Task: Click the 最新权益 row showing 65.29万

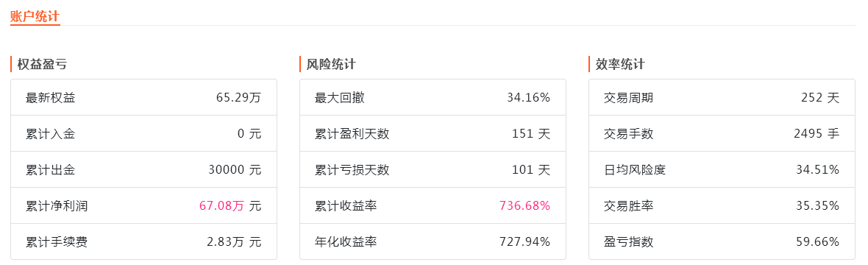Action: [x=143, y=98]
